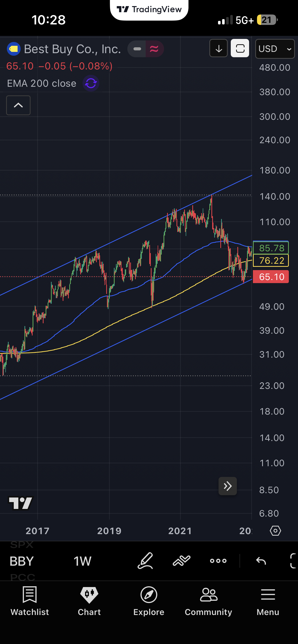The image size is (298, 644).
Task: Open the Watchlist tab
Action: coord(30,601)
